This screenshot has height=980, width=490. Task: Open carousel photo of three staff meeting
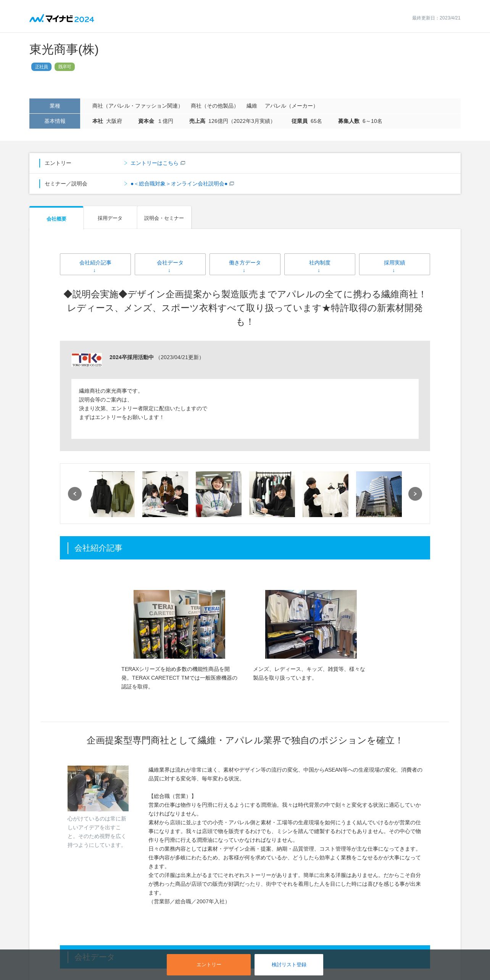165,494
